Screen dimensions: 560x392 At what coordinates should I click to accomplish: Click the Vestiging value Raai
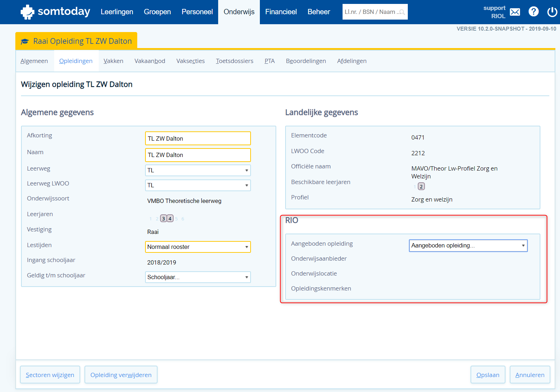(x=153, y=232)
